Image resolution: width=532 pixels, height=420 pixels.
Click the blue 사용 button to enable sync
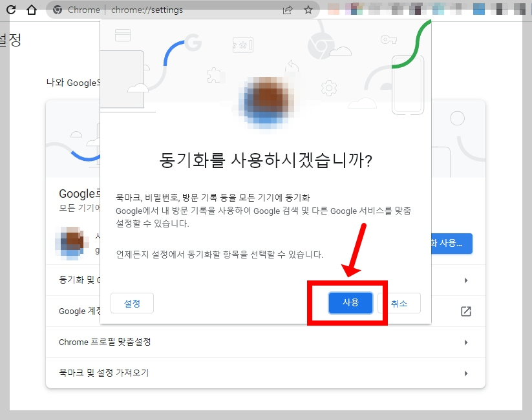(350, 302)
